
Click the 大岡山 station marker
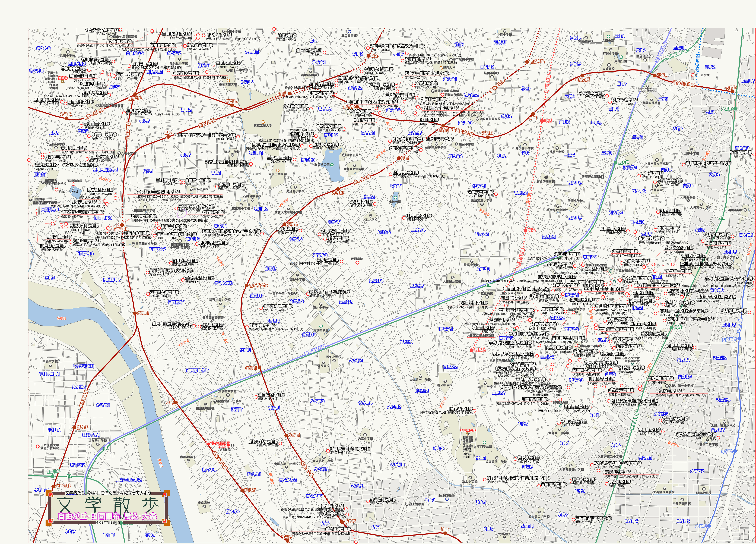coord(290,93)
